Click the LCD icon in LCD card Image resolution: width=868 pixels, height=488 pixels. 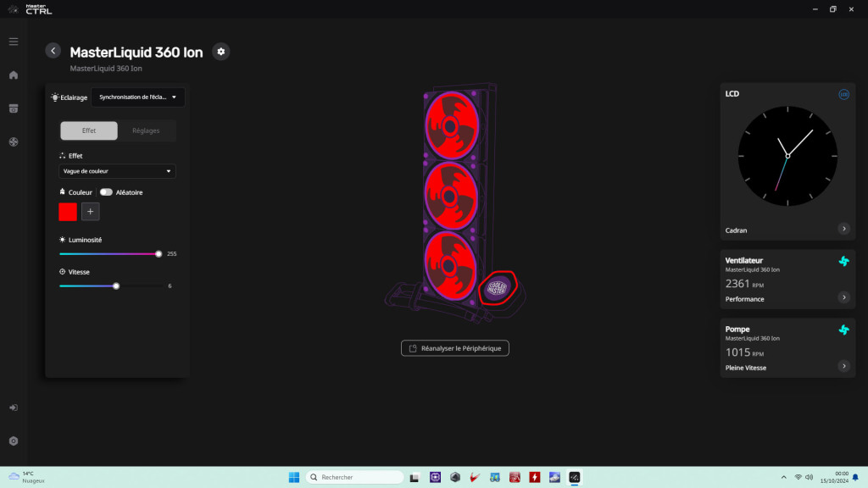coord(843,94)
